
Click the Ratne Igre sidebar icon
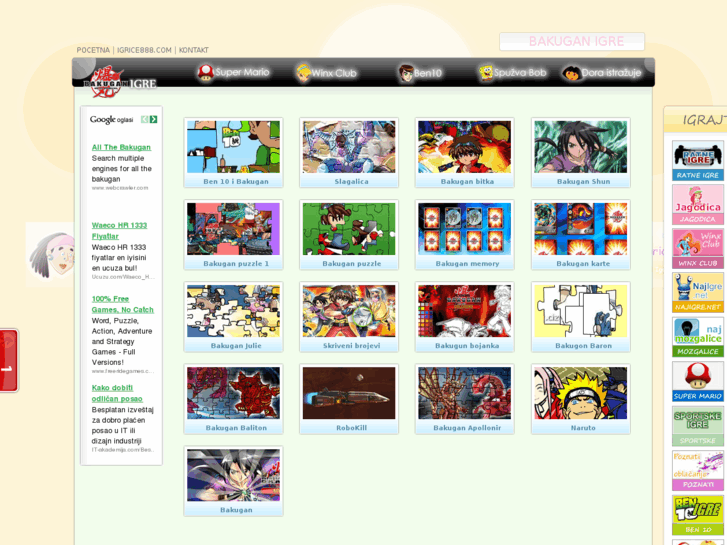(698, 161)
